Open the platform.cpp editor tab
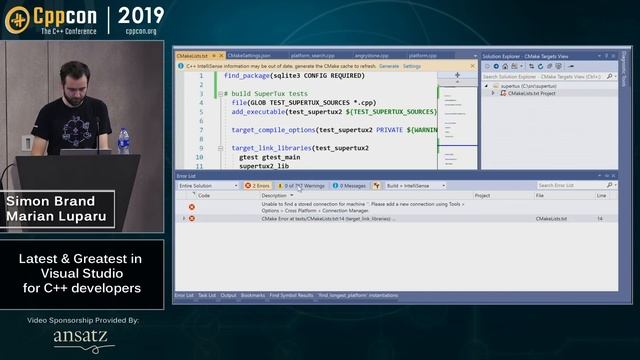 422,56
